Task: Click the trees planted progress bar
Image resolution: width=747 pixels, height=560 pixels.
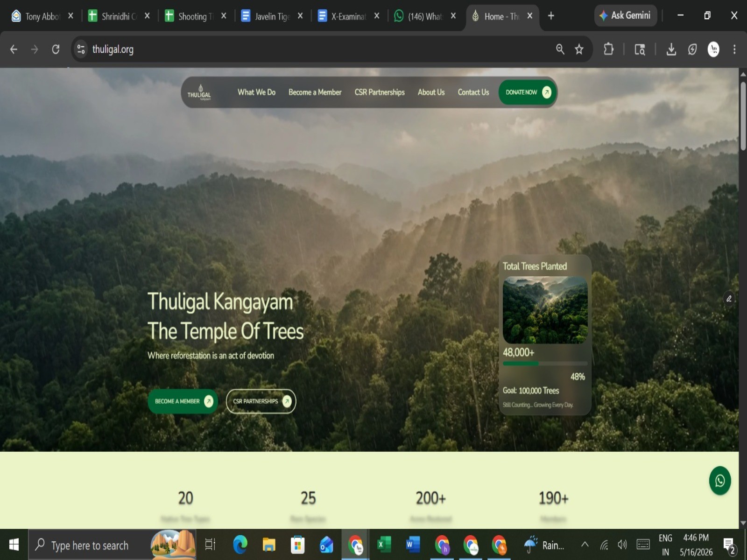Action: (x=545, y=363)
